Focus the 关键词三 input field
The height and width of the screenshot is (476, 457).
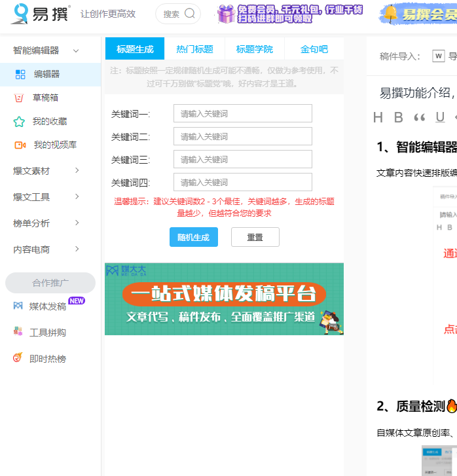(243, 159)
